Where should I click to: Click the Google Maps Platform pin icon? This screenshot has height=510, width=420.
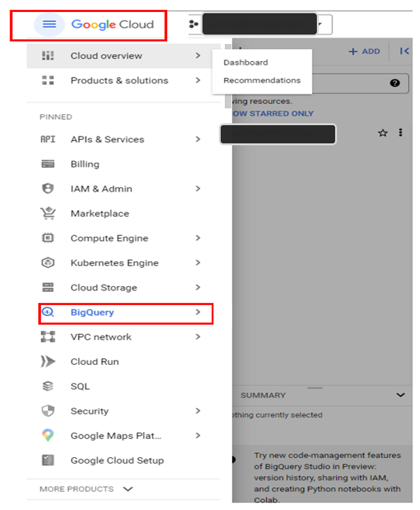pos(48,436)
